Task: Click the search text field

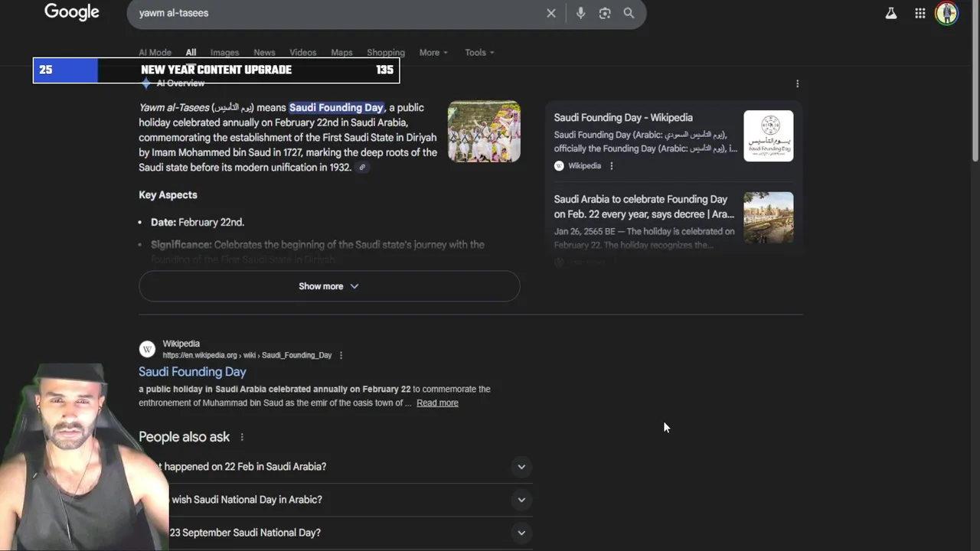Action: pos(337,13)
